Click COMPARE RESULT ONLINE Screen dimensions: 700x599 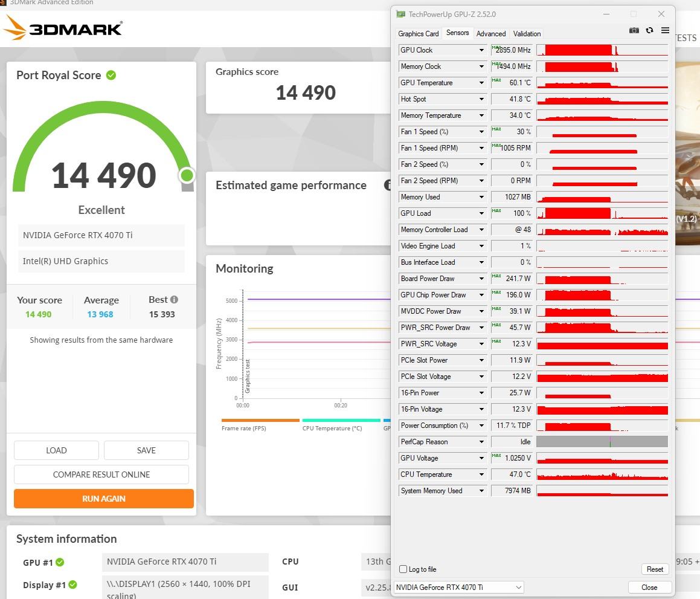tap(101, 474)
